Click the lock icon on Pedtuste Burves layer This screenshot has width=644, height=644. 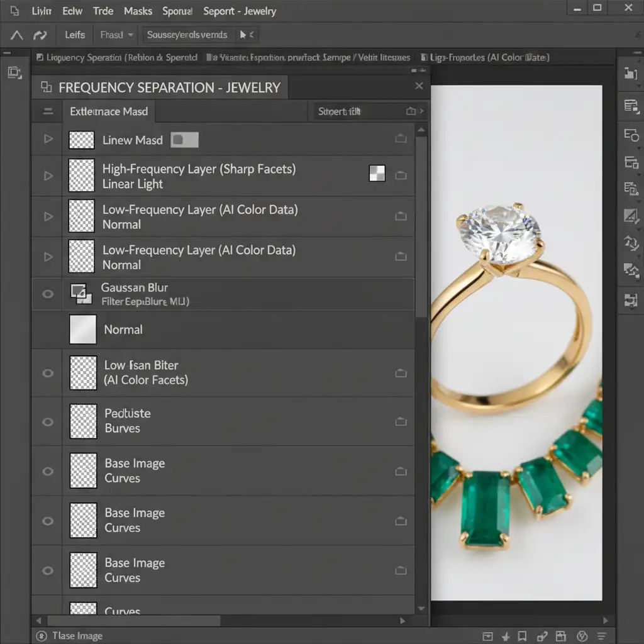401,422
